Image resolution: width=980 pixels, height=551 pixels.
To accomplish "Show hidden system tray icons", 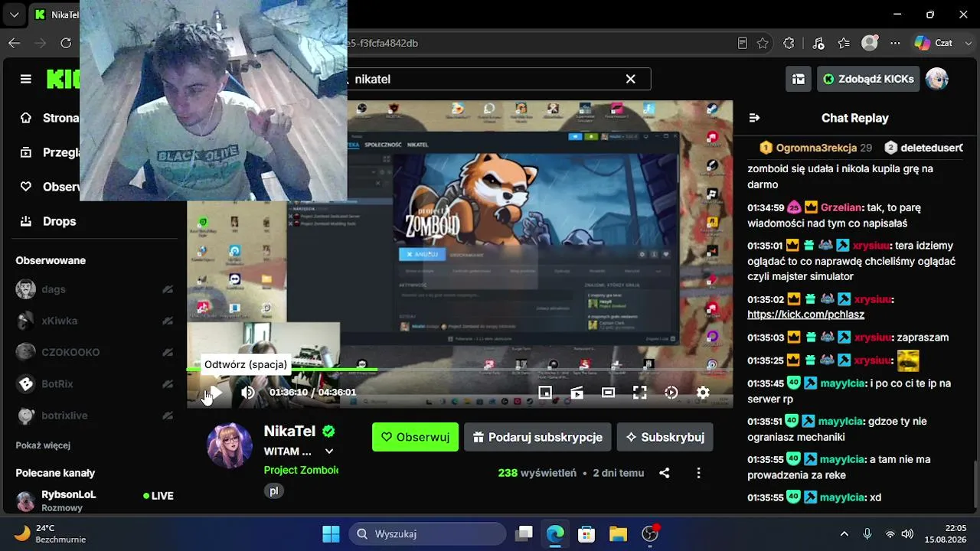I will [844, 533].
